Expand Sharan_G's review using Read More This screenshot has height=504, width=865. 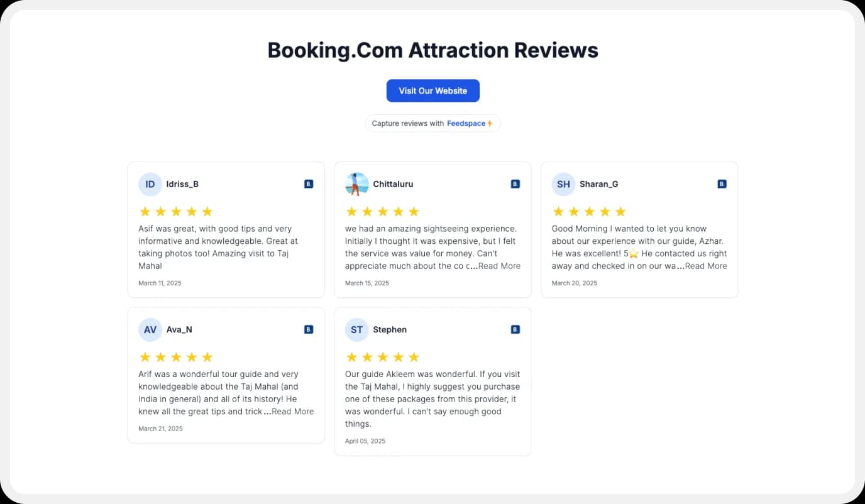[705, 265]
